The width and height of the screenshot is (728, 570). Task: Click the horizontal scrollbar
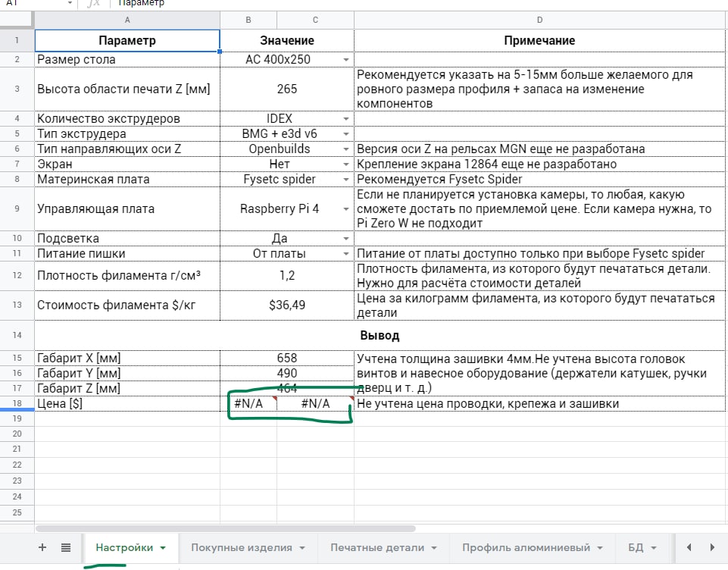point(225,528)
